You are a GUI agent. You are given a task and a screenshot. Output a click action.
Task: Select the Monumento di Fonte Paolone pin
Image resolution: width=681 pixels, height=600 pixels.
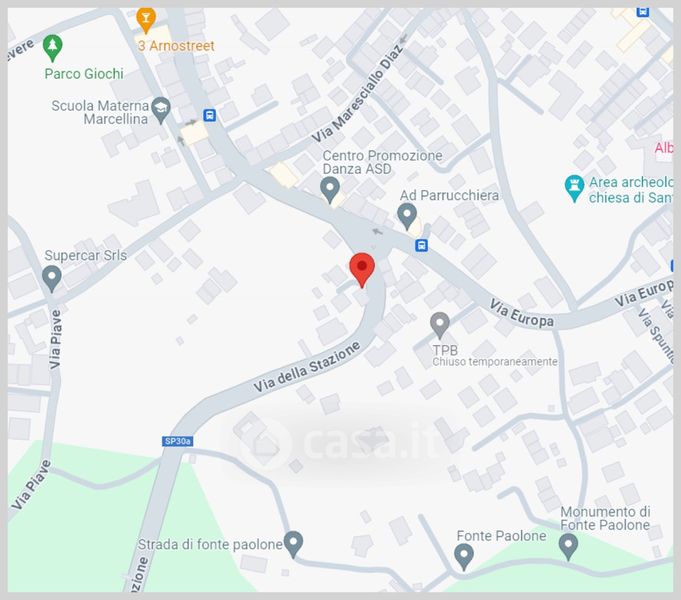point(568,547)
